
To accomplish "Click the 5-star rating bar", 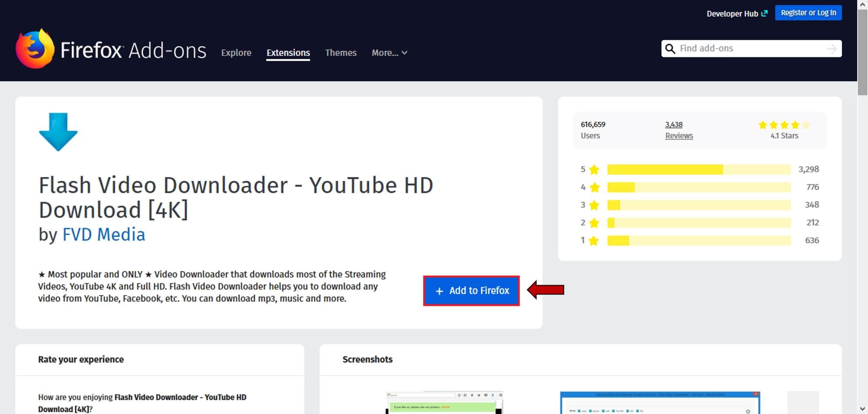I will 699,170.
